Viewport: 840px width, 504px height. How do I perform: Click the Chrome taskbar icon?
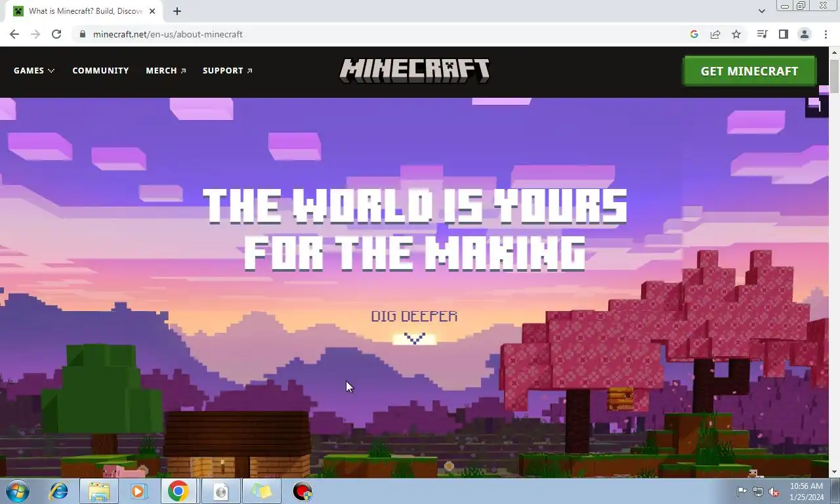[178, 491]
